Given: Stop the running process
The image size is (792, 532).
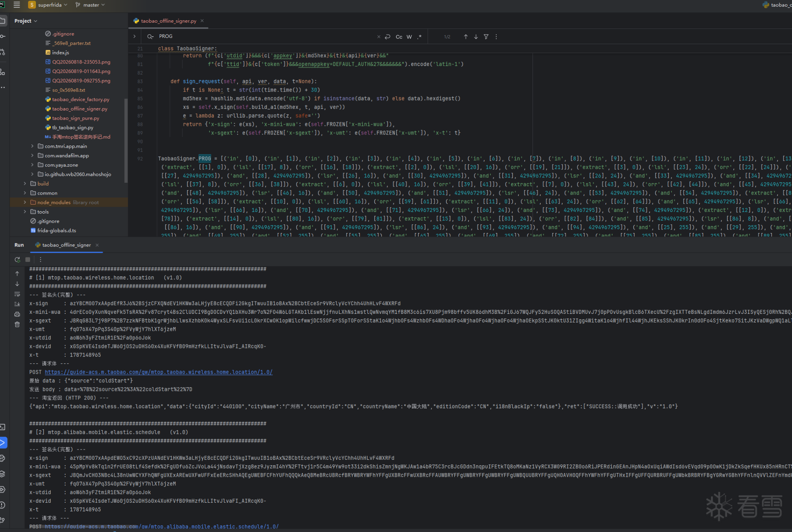Looking at the screenshot, I should point(28,259).
